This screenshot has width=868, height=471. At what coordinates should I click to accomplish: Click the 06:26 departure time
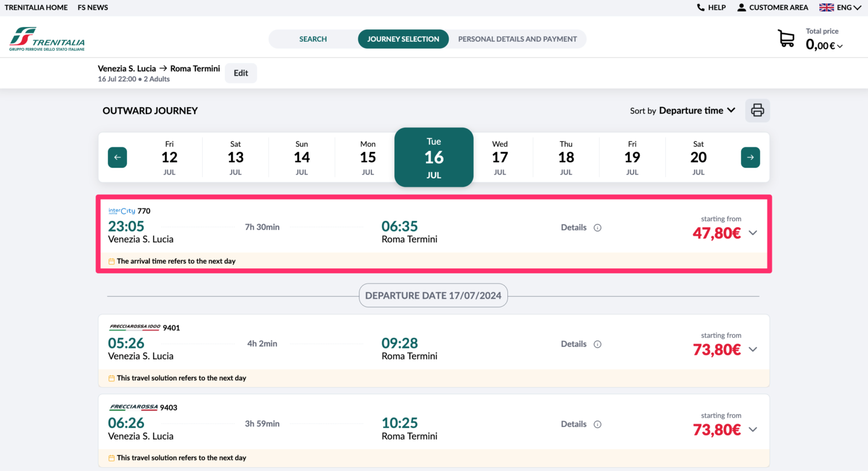[x=126, y=423]
